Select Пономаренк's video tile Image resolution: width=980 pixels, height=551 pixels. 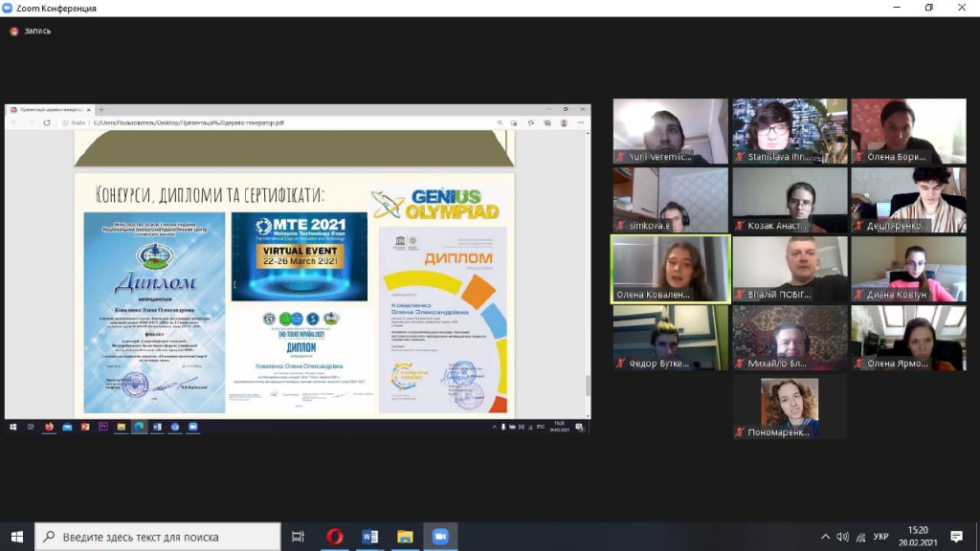(790, 408)
